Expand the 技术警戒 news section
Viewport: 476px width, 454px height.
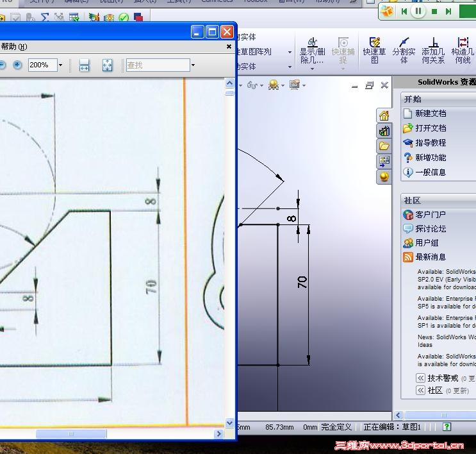tap(420, 378)
